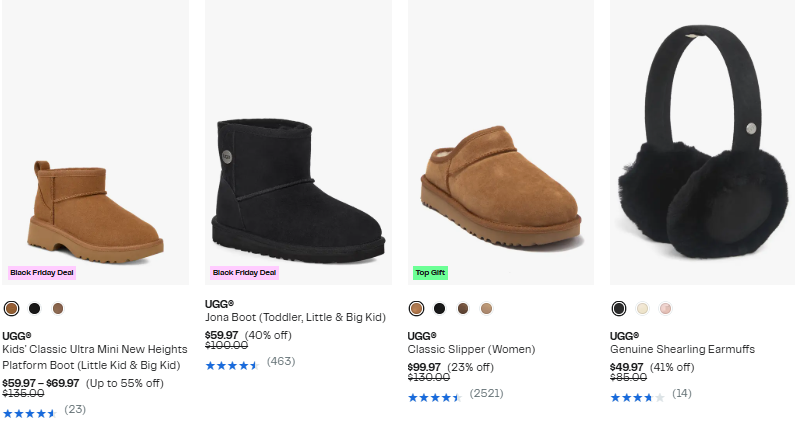Open the Jona Boot product link
Screen dimensions: 795x422
(295, 317)
